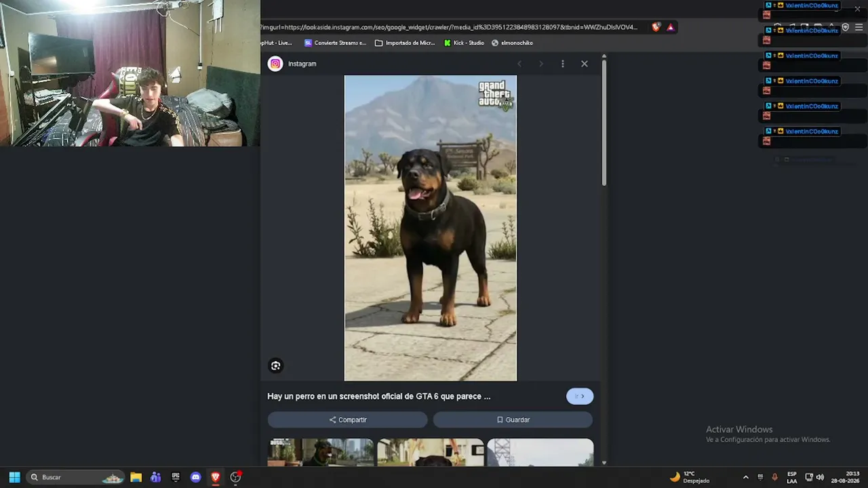Image resolution: width=868 pixels, height=488 pixels.
Task: Go to the previous image with the left chevron
Action: [x=519, y=64]
